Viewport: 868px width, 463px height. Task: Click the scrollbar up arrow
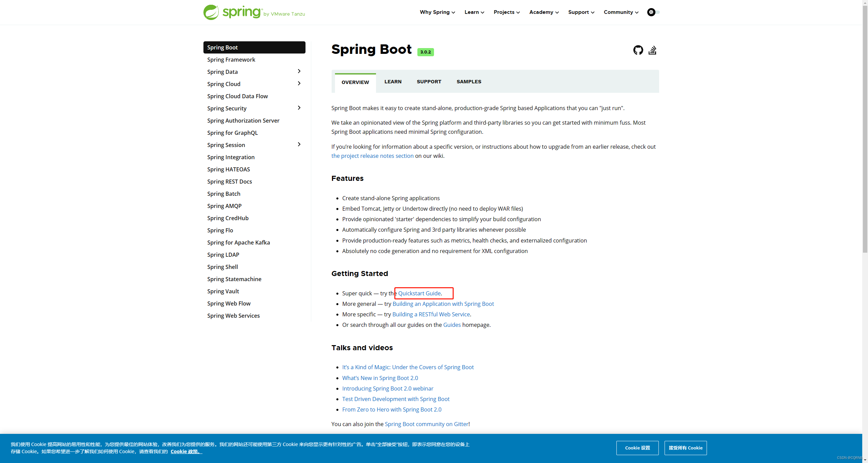coord(865,2)
